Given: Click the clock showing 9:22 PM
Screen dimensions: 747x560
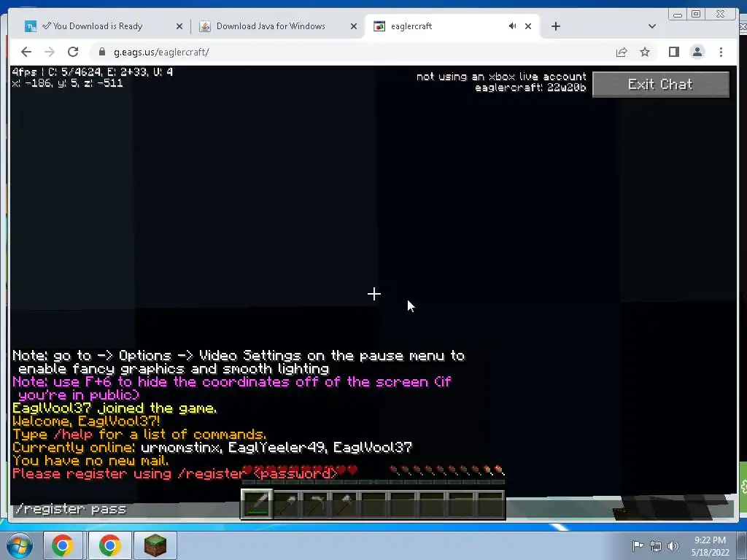Looking at the screenshot, I should click(710, 545).
